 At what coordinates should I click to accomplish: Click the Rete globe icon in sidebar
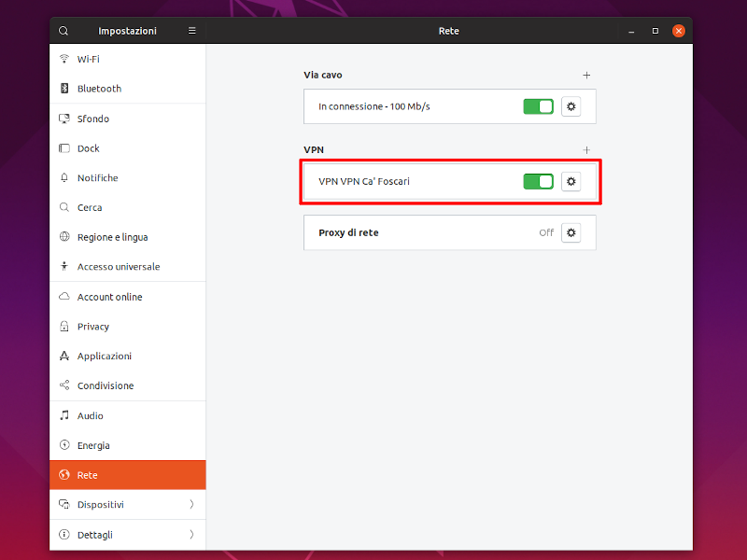[x=64, y=475]
